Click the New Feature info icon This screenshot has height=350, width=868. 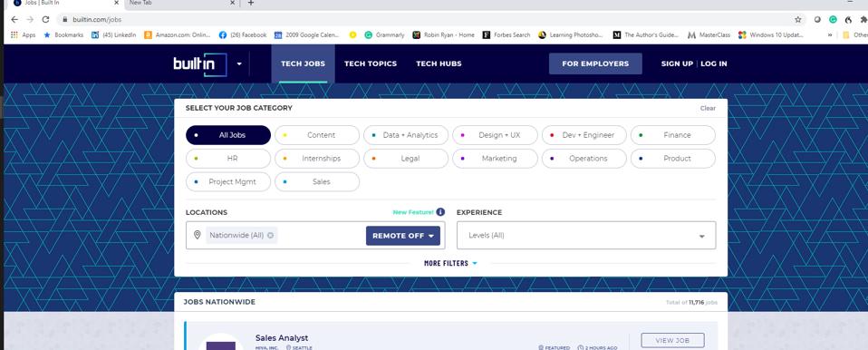[440, 212]
